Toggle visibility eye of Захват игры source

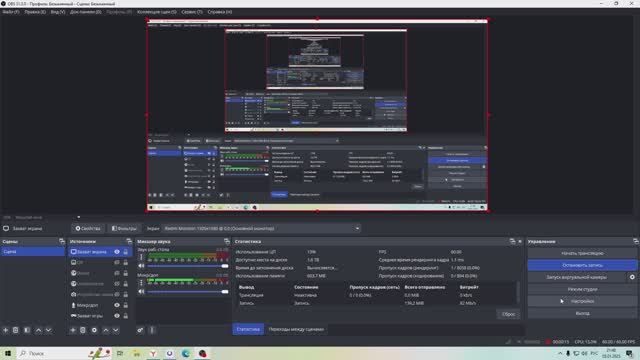pos(117,316)
